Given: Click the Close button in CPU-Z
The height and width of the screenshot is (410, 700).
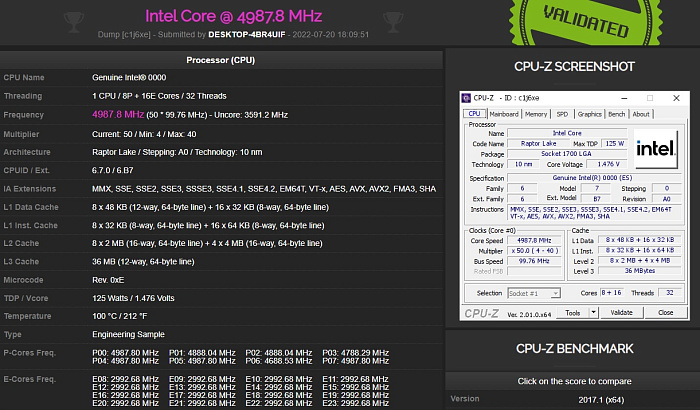Looking at the screenshot, I should [x=665, y=313].
